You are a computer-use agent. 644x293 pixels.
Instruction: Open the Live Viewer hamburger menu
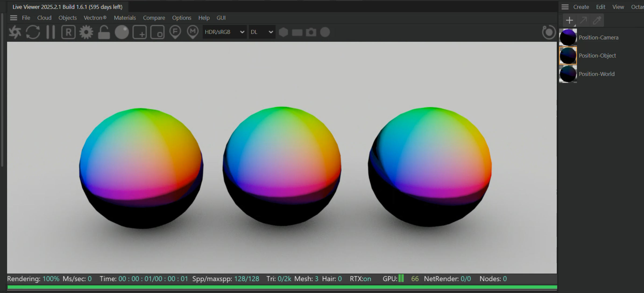click(x=13, y=18)
